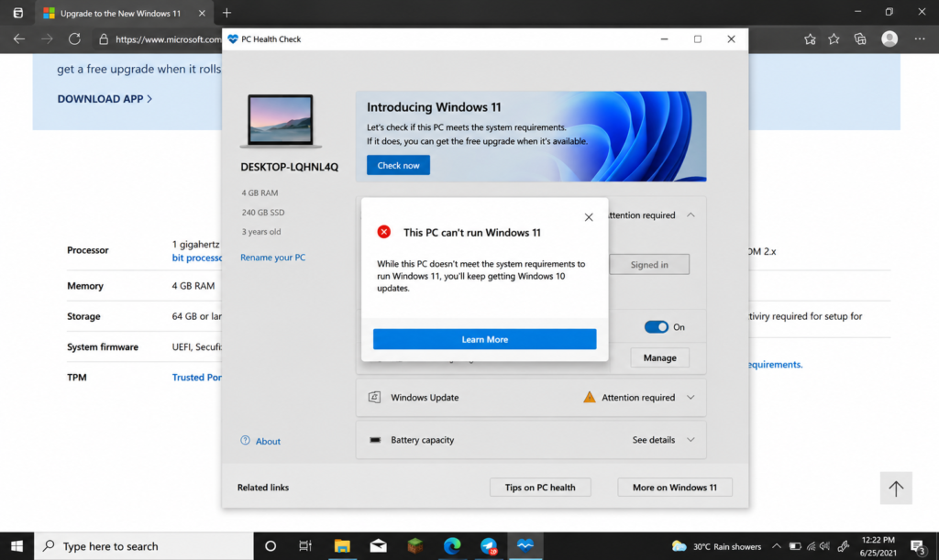Open the browser tab actions menu icon
The width and height of the screenshot is (939, 560).
[x=18, y=13]
